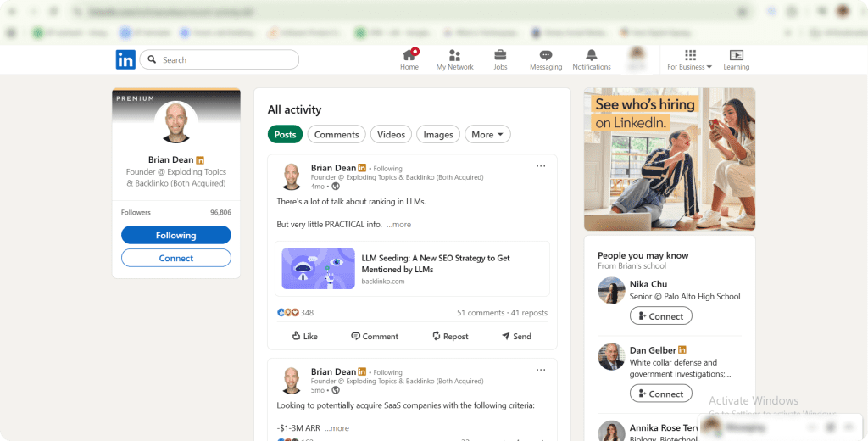Open Notifications bell icon
This screenshot has width=868, height=441.
click(591, 60)
